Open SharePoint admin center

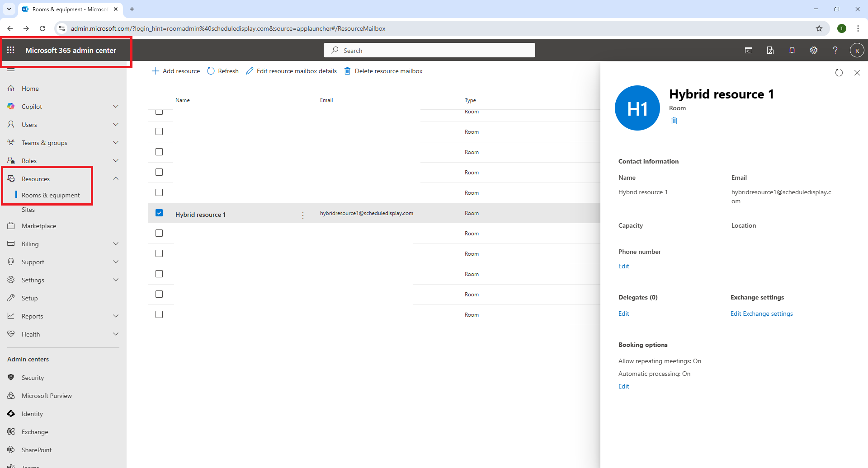37,450
